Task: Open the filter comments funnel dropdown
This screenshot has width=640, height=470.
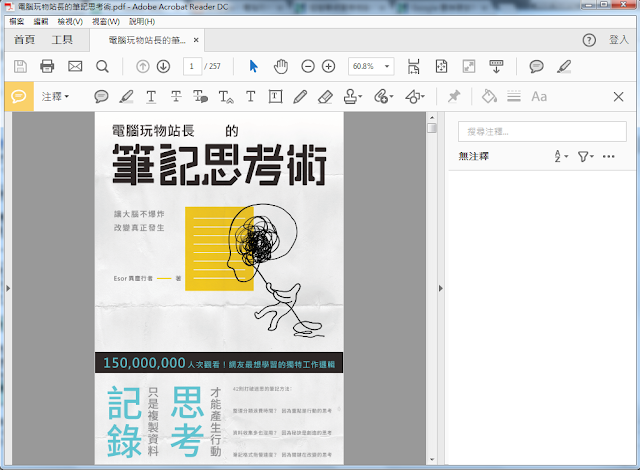Action: click(586, 156)
